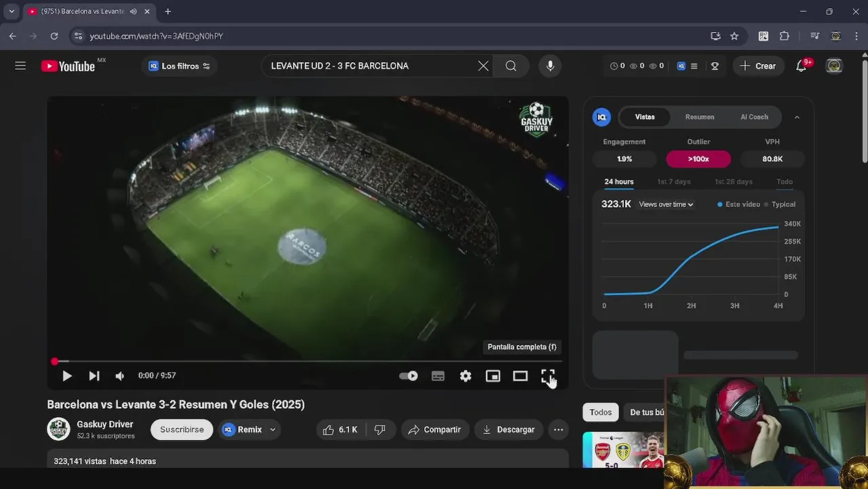Viewport: 868px width, 489px height.
Task: Open the vidIQ list menu icon
Action: click(x=694, y=66)
